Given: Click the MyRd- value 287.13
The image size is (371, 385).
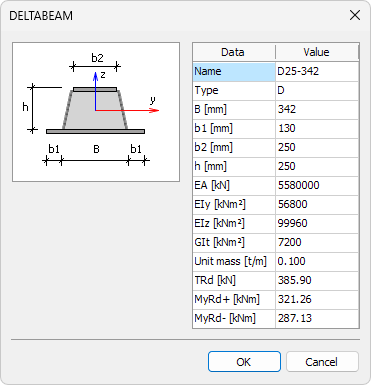Looking at the screenshot, I should (x=317, y=319).
